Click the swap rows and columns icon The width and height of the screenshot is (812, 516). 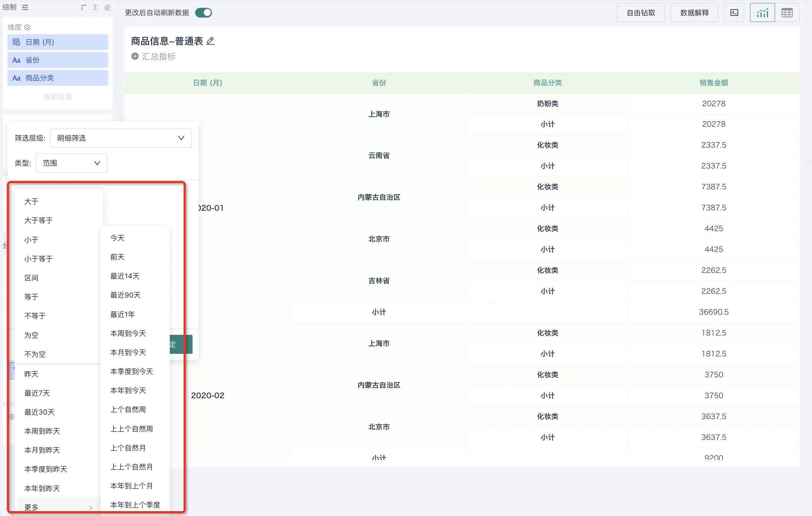84,7
